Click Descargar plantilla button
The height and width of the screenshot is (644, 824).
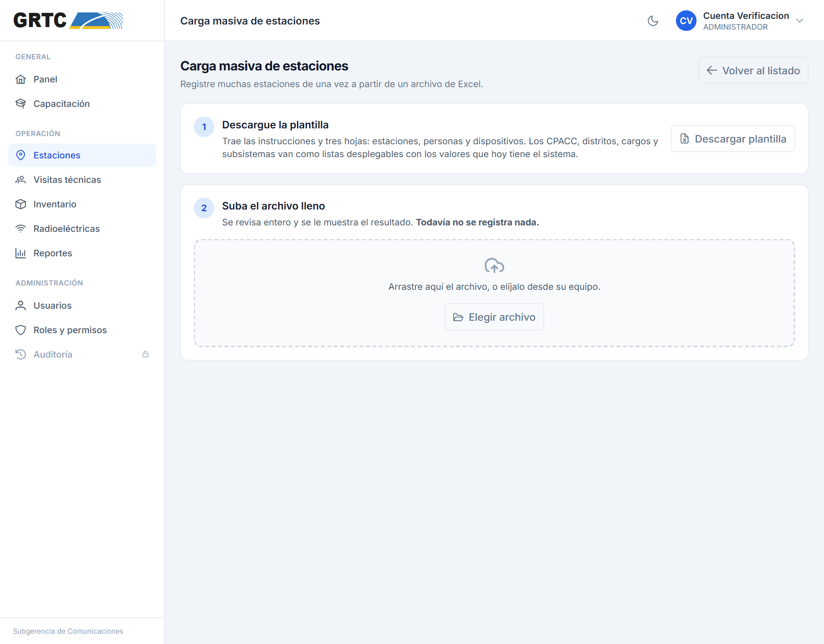[x=733, y=139]
